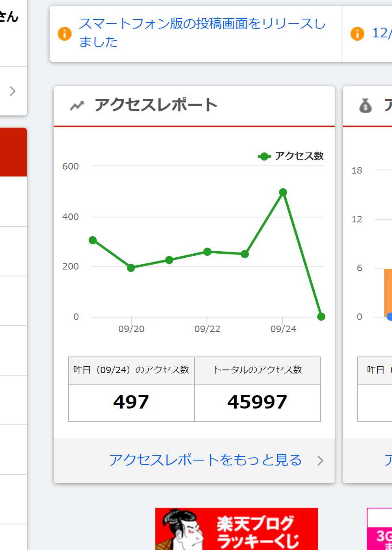Click the green アクセス数 legend marker
Screen dimensions: 392x550
tap(264, 156)
